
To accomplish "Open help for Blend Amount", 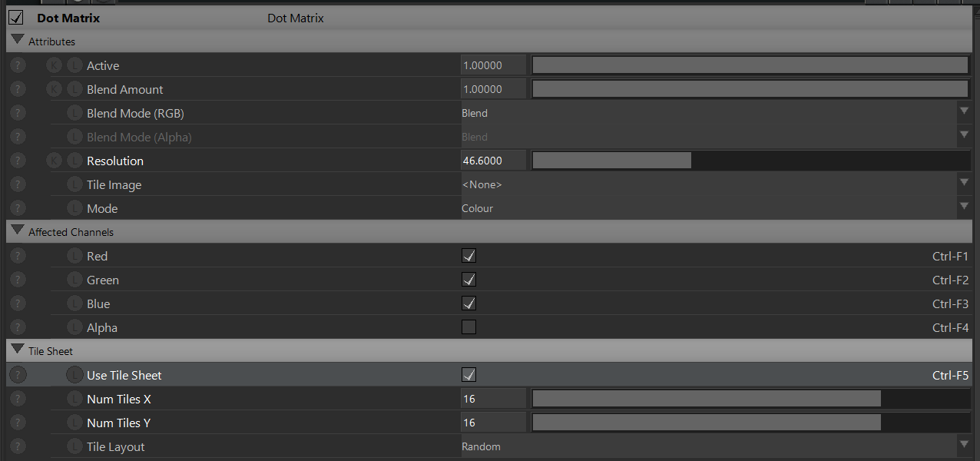I will [x=18, y=89].
